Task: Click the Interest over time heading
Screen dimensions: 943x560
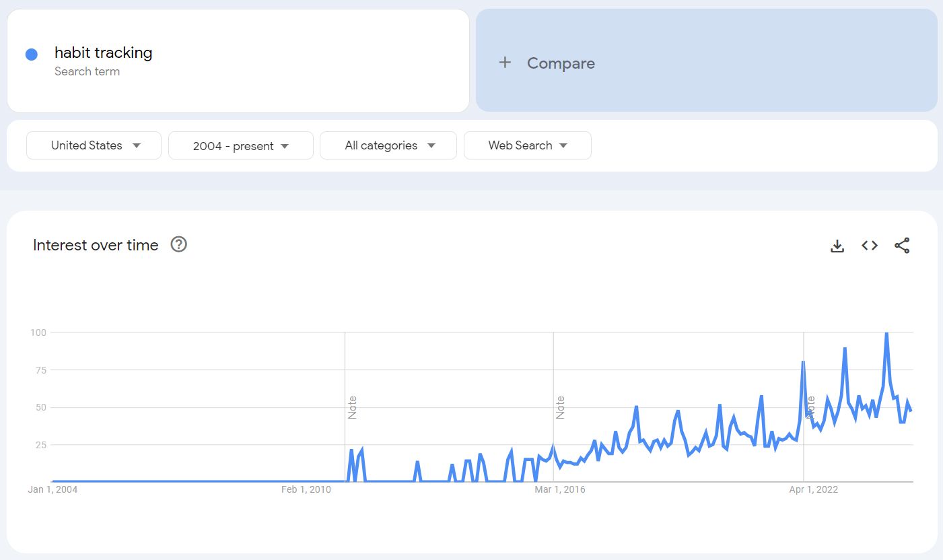Action: [96, 245]
